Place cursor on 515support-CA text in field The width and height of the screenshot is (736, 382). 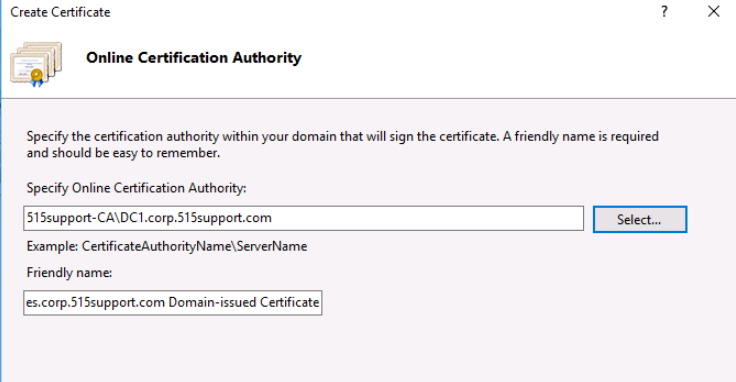71,218
